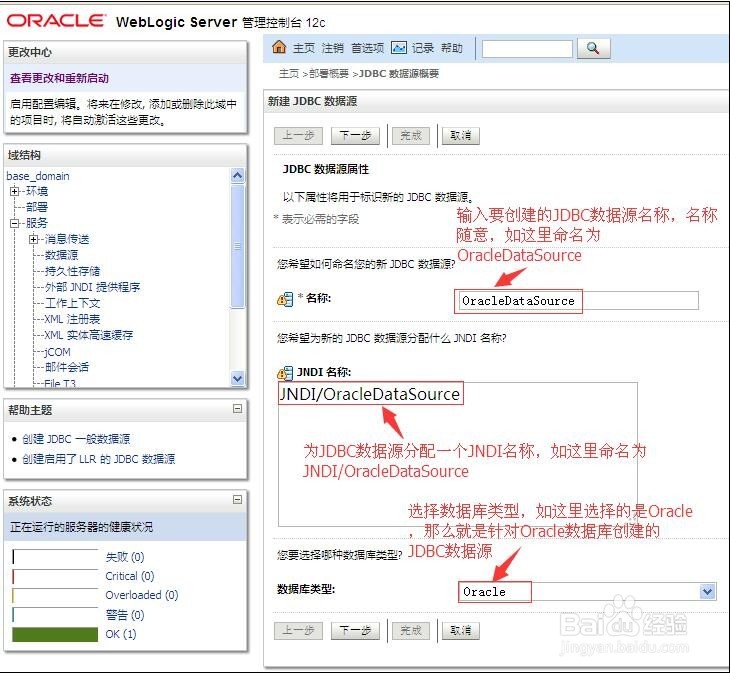
Task: Open 帮助 in the top toolbar
Action: (x=452, y=48)
